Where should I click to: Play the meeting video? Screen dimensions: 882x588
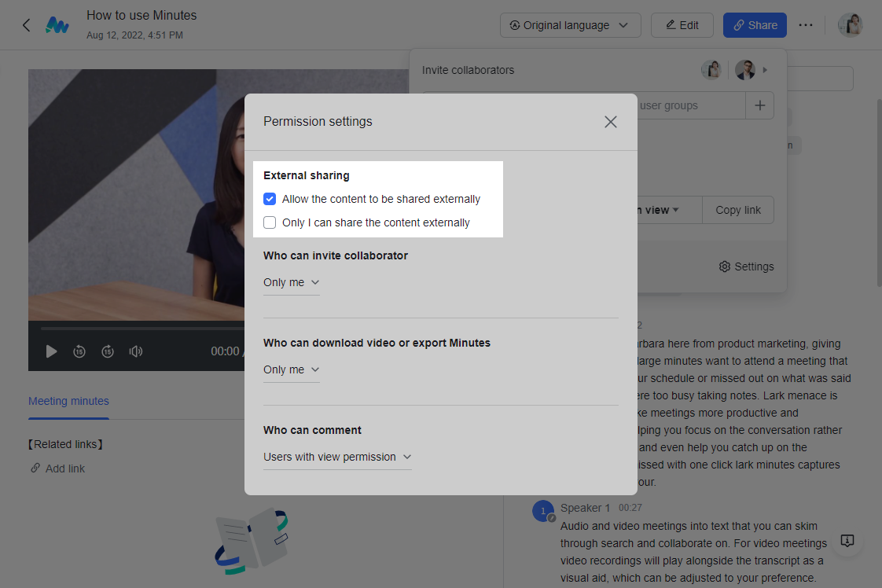coord(51,351)
